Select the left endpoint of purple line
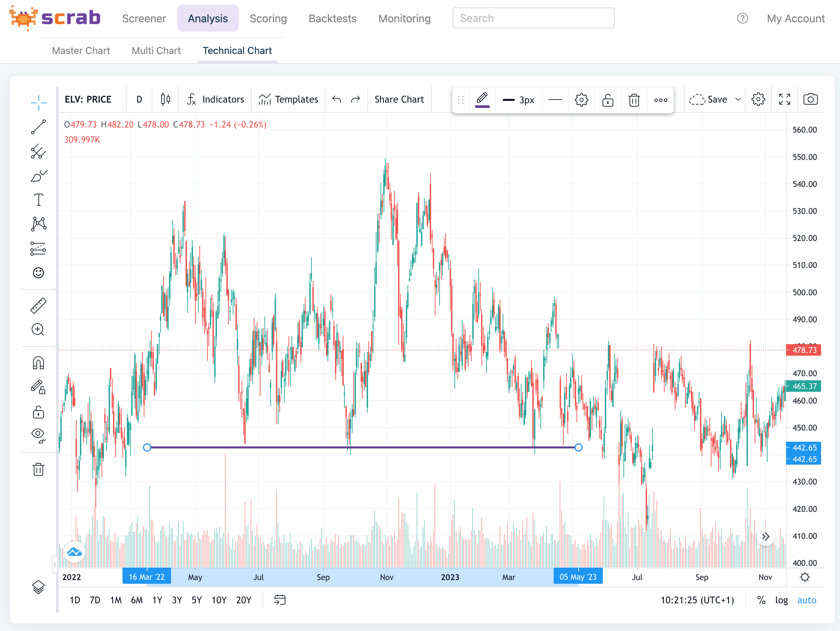Image resolution: width=840 pixels, height=631 pixels. (x=147, y=447)
